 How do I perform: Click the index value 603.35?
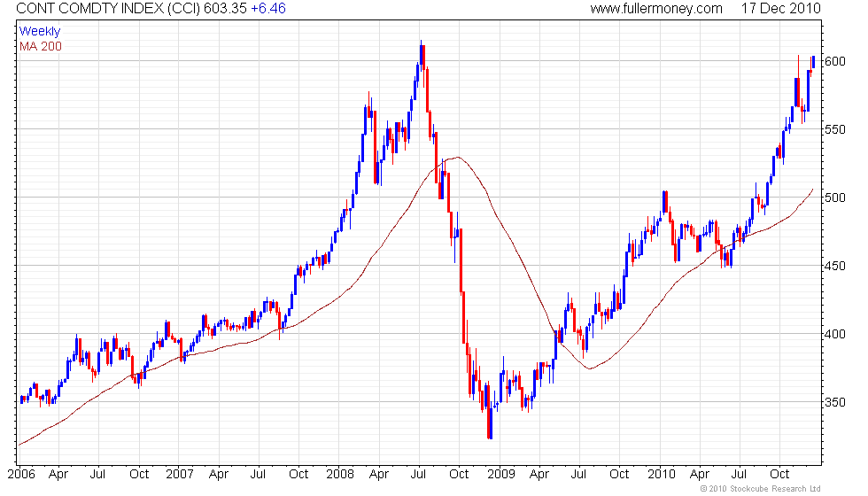[225, 8]
